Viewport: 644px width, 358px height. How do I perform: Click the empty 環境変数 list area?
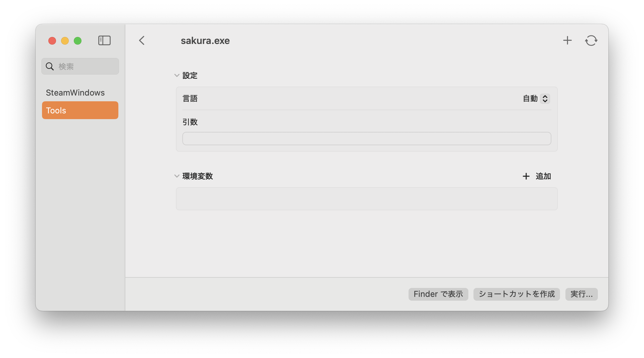[367, 199]
